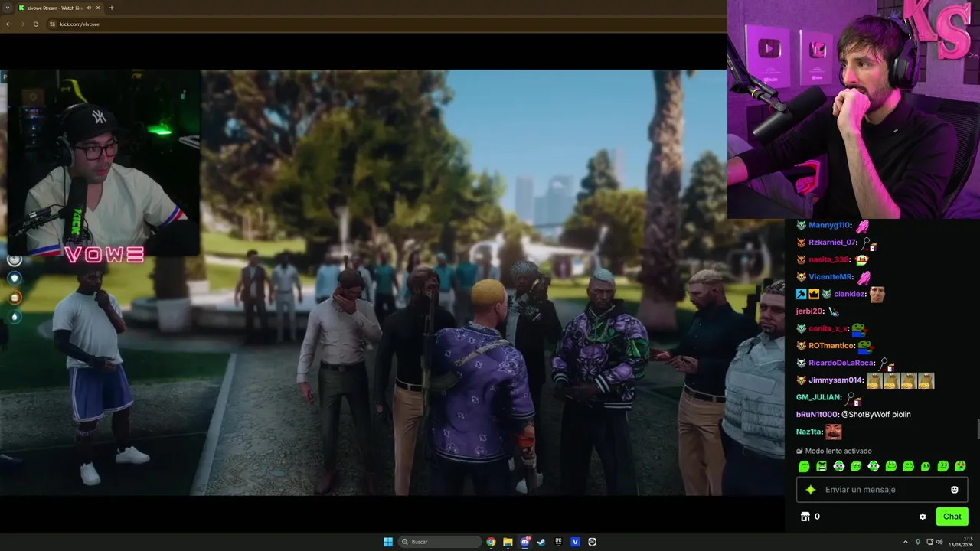The width and height of the screenshot is (980, 551).
Task: Reload the kick.com page
Action: coord(36,24)
